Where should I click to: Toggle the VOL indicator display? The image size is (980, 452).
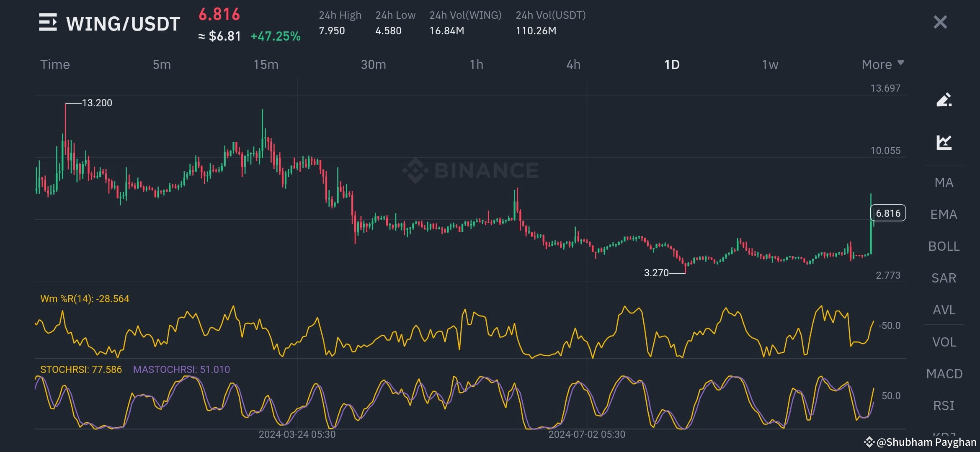coord(944,342)
